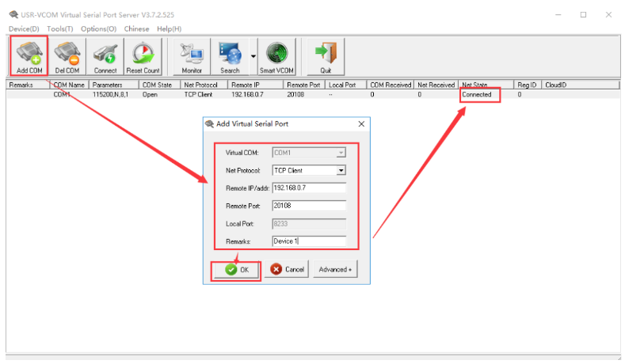The width and height of the screenshot is (625, 364).
Task: Click the Reset Count toolbar icon
Action: (x=143, y=56)
